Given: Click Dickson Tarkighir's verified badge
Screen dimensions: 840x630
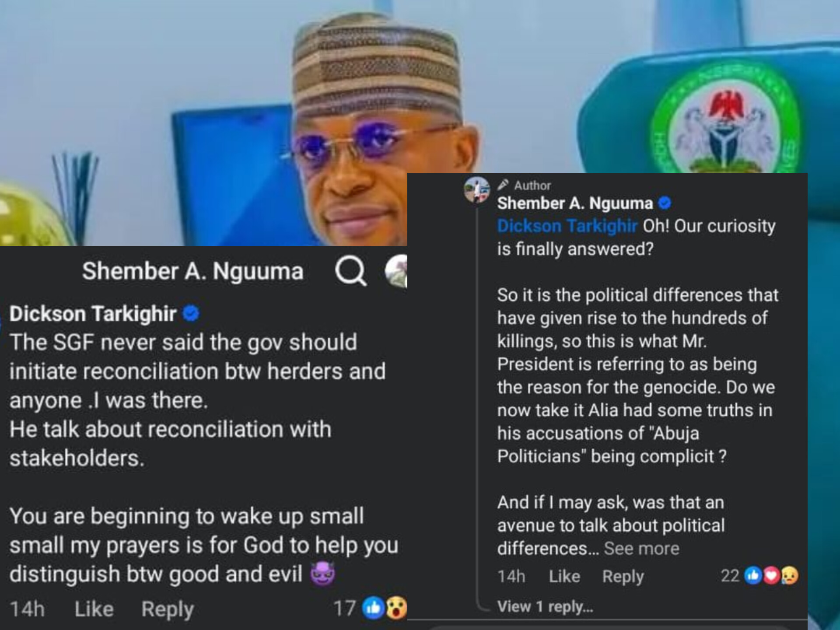Looking at the screenshot, I should tap(191, 314).
